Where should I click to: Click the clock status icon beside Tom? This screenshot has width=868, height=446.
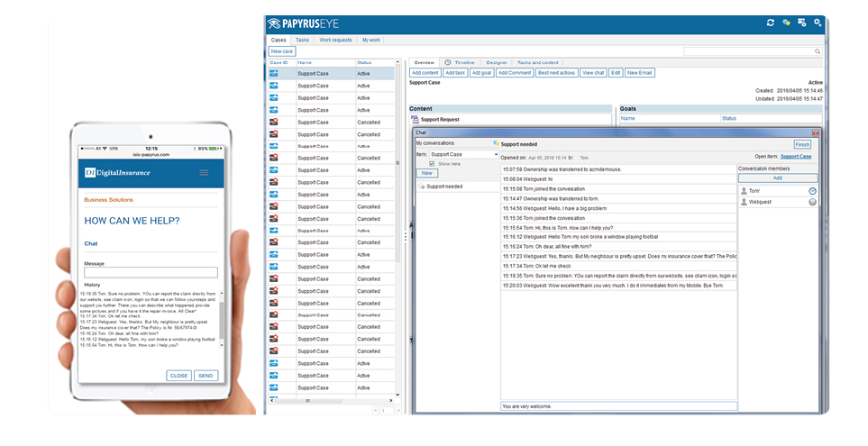(x=812, y=191)
